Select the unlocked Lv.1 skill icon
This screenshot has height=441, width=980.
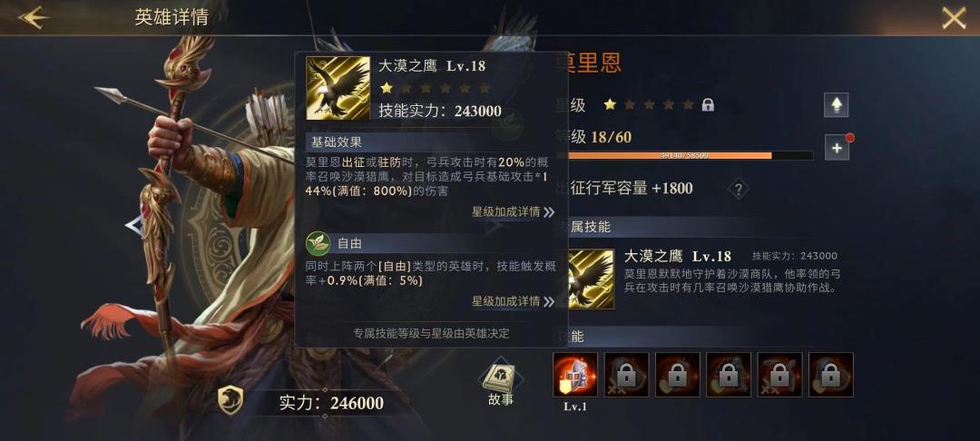coord(575,375)
